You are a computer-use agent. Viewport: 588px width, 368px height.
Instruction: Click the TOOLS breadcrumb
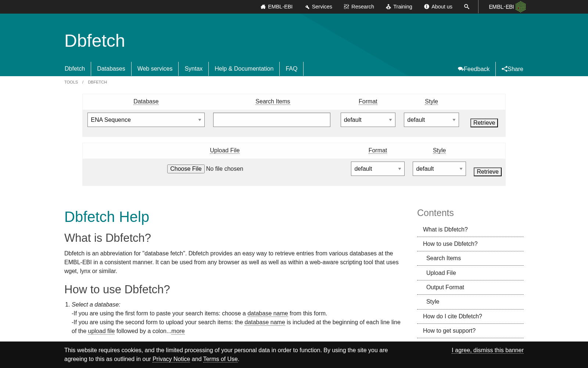(71, 82)
